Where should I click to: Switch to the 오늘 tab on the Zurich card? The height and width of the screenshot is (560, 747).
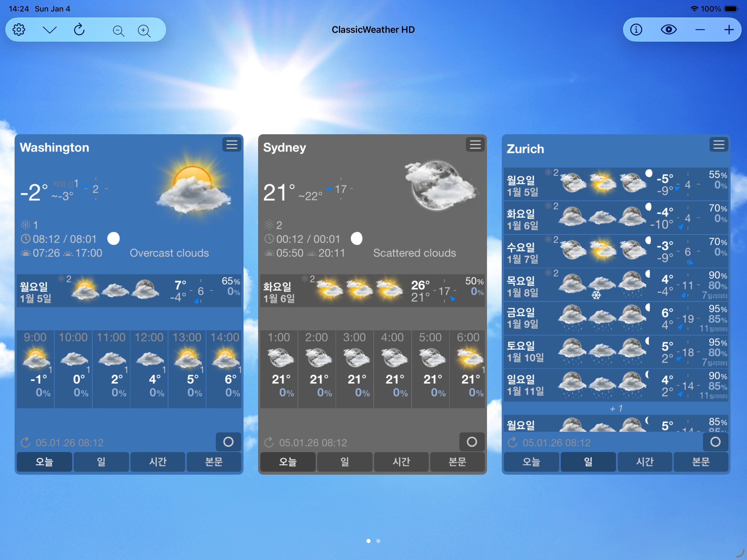[x=531, y=462]
